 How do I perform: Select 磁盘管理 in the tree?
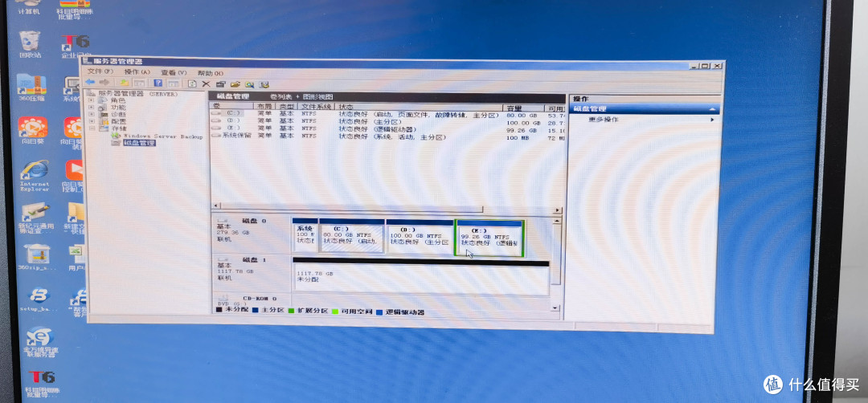tap(139, 143)
